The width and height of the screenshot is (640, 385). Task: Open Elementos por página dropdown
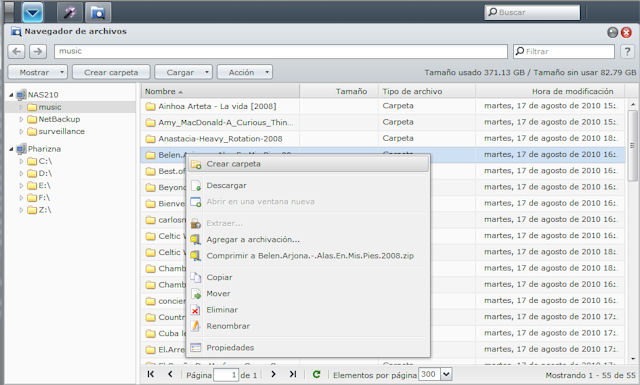tap(447, 374)
